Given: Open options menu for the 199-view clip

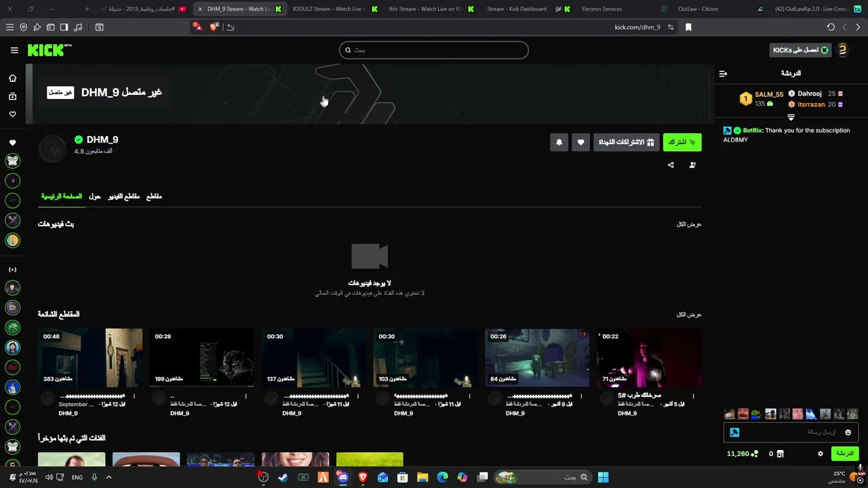Looking at the screenshot, I should click(246, 396).
